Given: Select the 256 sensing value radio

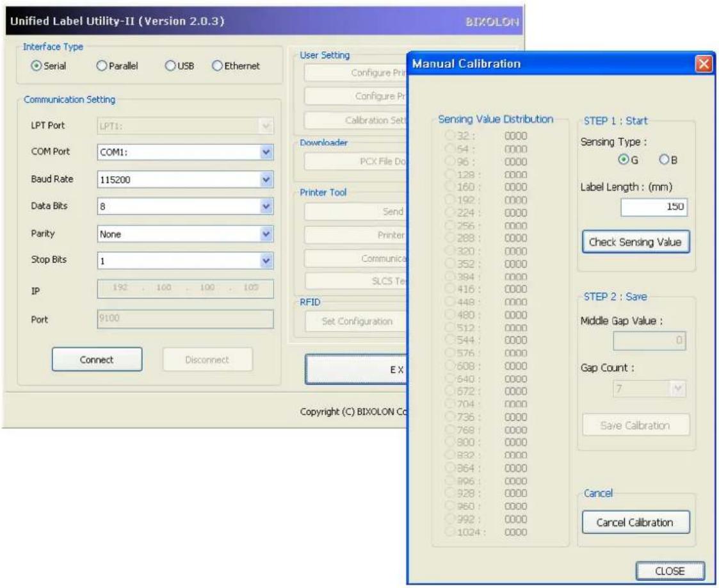Looking at the screenshot, I should [450, 225].
